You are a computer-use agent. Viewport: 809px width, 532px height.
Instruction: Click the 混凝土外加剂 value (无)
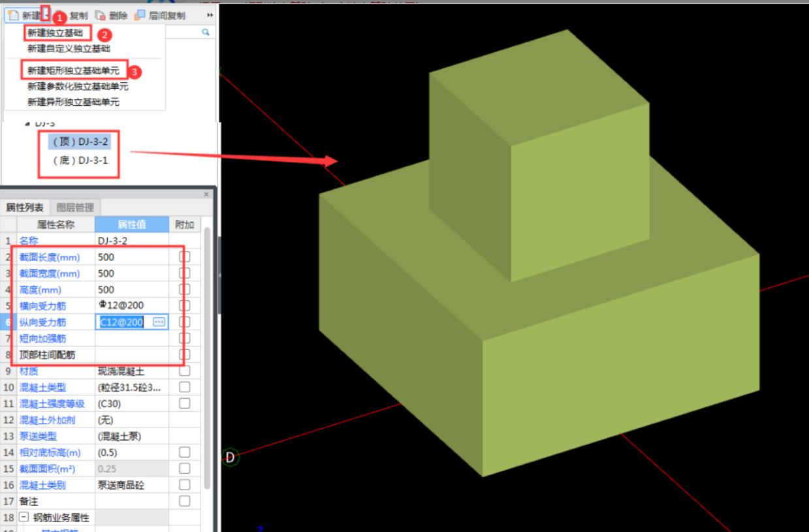(132, 420)
